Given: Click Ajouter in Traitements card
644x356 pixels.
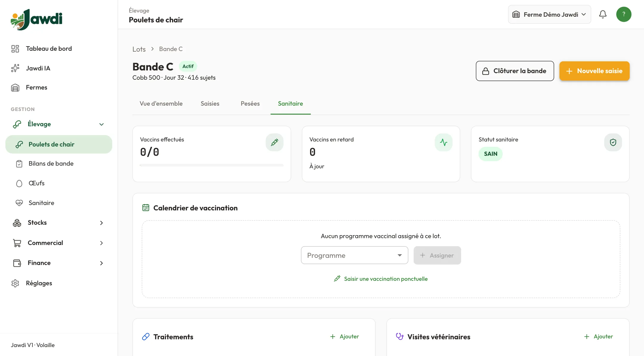Looking at the screenshot, I should [x=344, y=337].
